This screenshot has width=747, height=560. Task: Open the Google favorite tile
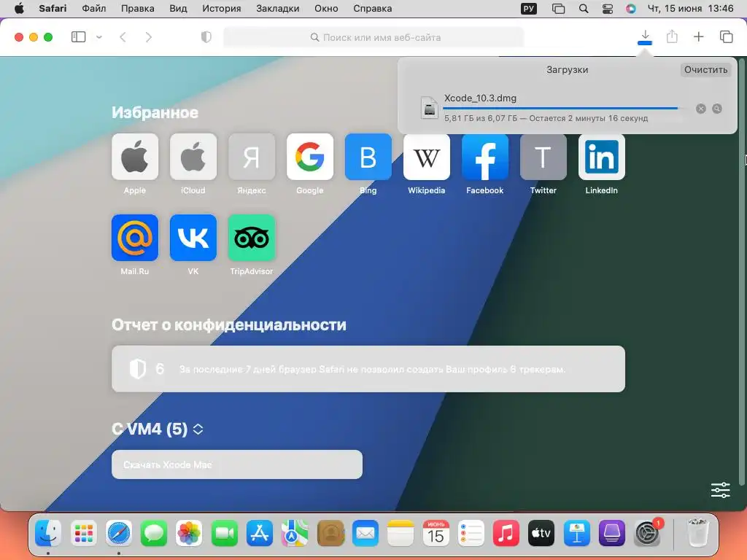[x=309, y=157]
